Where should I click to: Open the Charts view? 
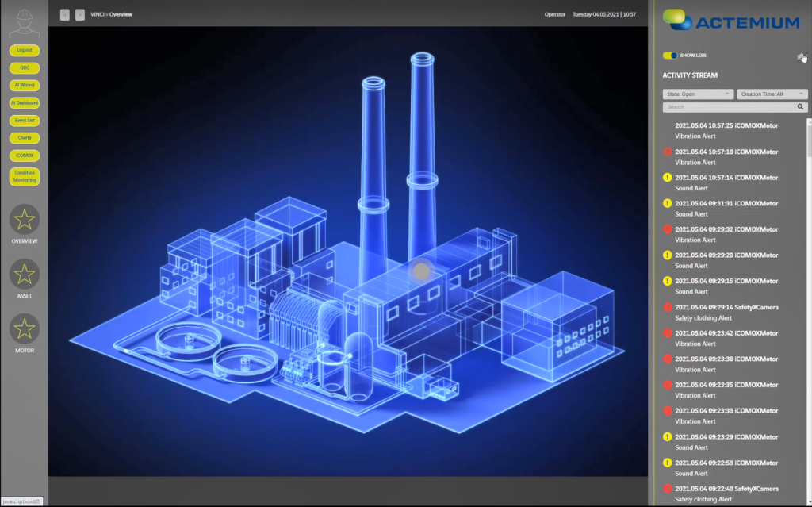pos(24,137)
